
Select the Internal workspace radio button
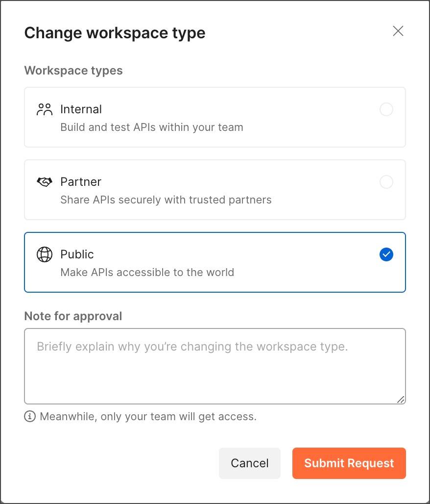pos(386,109)
